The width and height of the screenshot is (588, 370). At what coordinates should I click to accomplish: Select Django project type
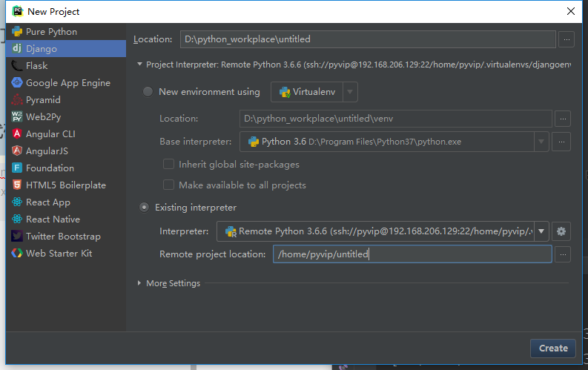66,49
